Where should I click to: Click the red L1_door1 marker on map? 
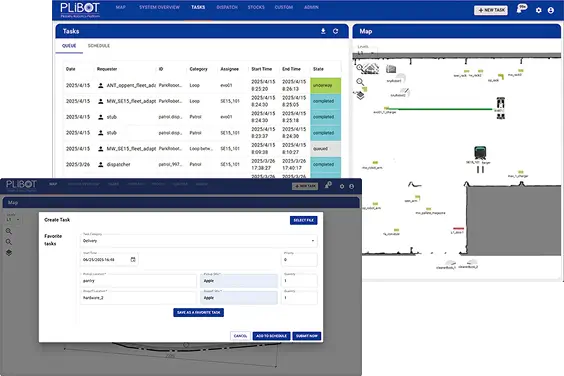(x=458, y=228)
